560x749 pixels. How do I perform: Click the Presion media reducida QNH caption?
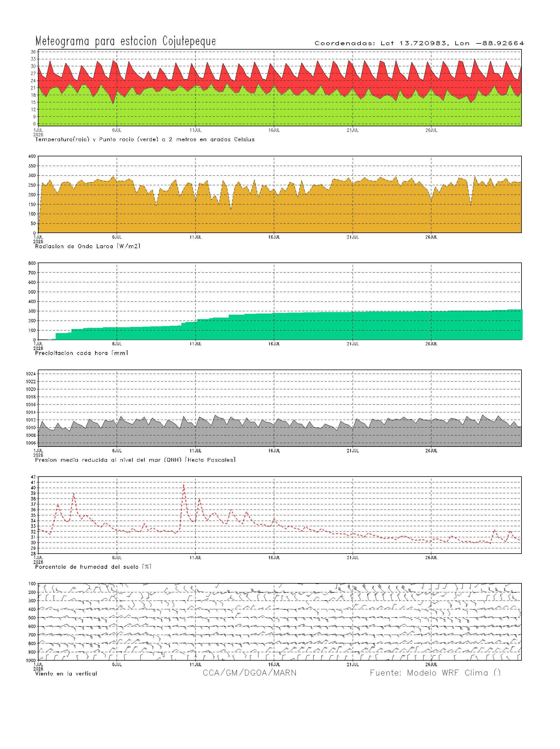(135, 460)
